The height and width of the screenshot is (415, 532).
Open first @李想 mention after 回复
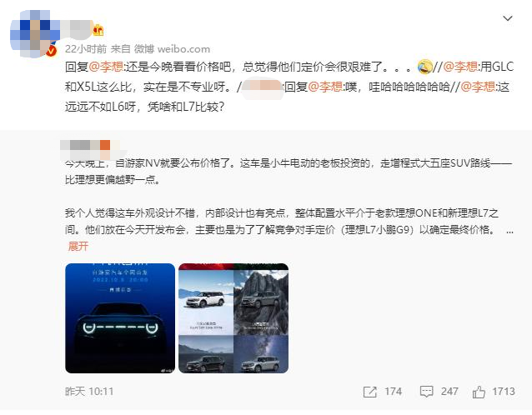point(106,67)
